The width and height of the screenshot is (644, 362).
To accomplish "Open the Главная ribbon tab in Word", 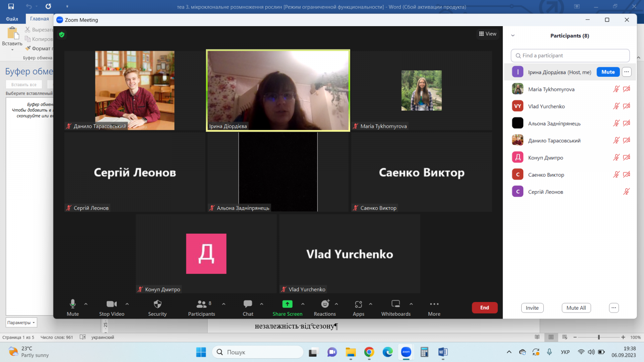I will click(x=39, y=19).
